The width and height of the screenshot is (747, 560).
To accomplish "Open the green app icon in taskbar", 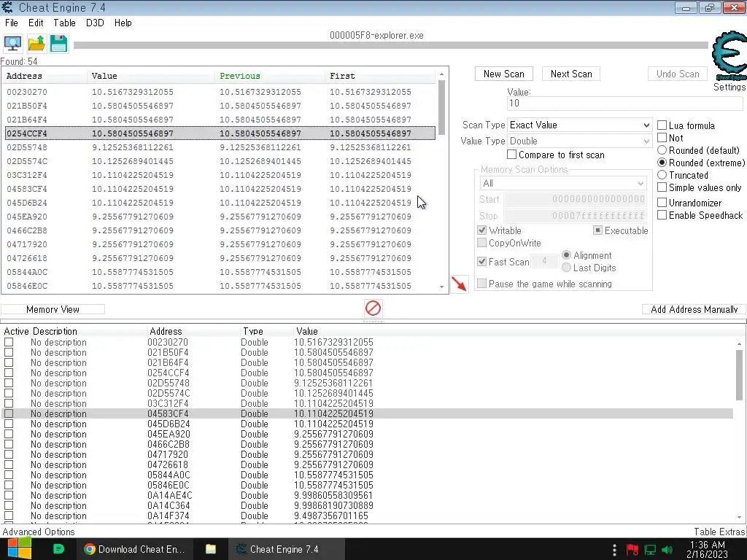I will [x=58, y=549].
